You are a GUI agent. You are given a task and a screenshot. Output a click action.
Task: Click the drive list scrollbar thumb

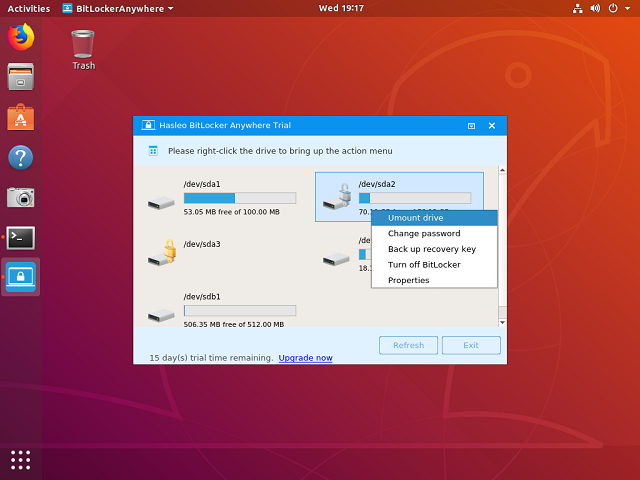(502, 312)
